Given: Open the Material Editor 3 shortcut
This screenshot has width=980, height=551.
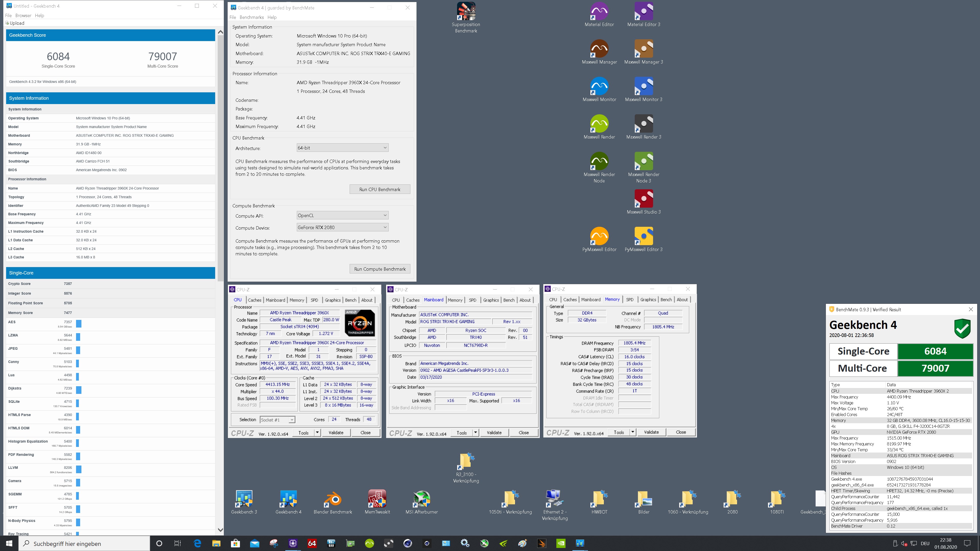Looking at the screenshot, I should [644, 15].
